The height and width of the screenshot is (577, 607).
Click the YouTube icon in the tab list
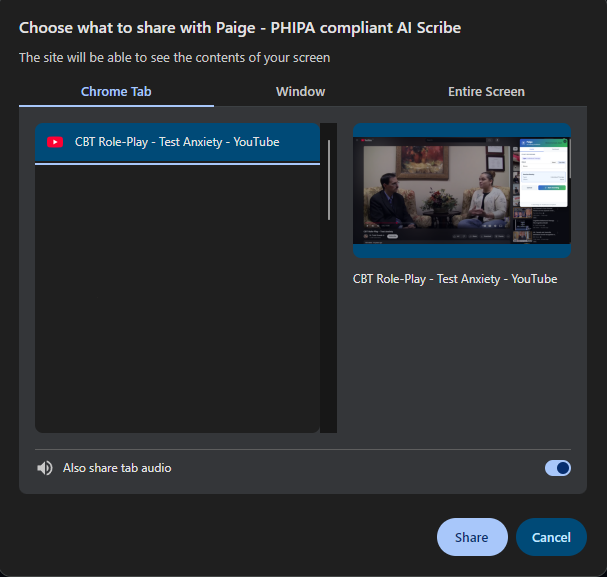pyautogui.click(x=56, y=142)
